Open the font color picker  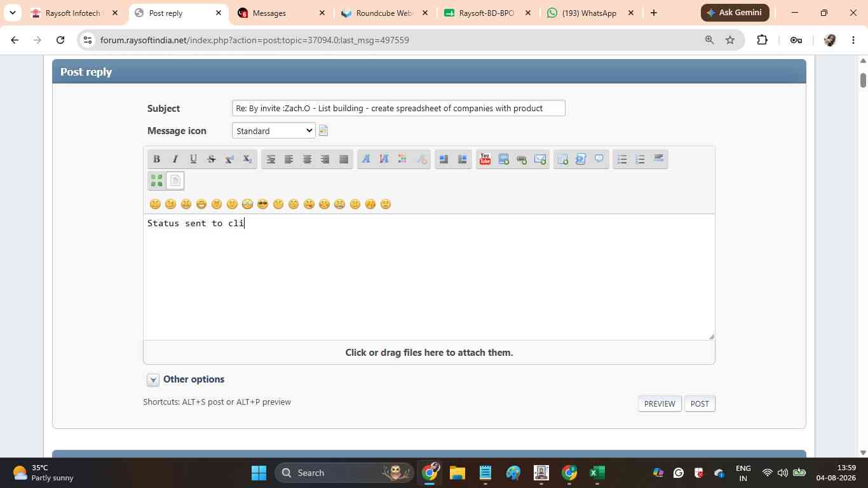click(x=402, y=159)
